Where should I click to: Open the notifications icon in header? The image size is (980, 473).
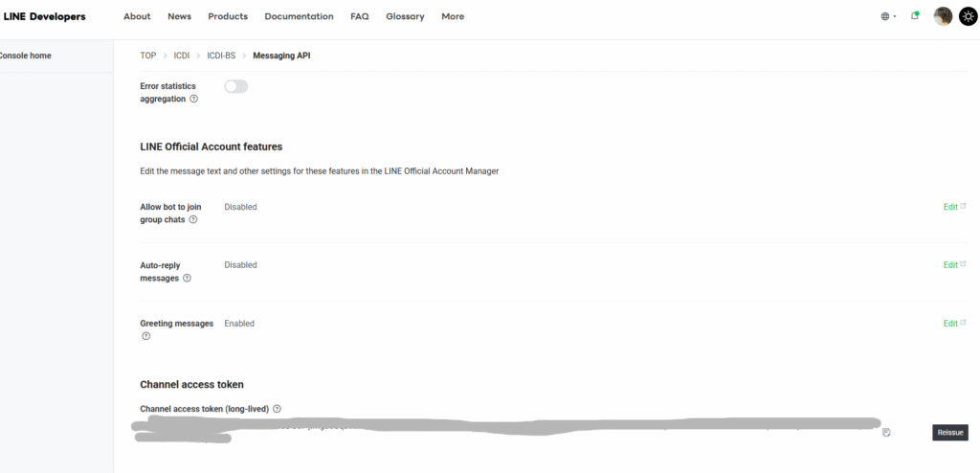(x=916, y=16)
